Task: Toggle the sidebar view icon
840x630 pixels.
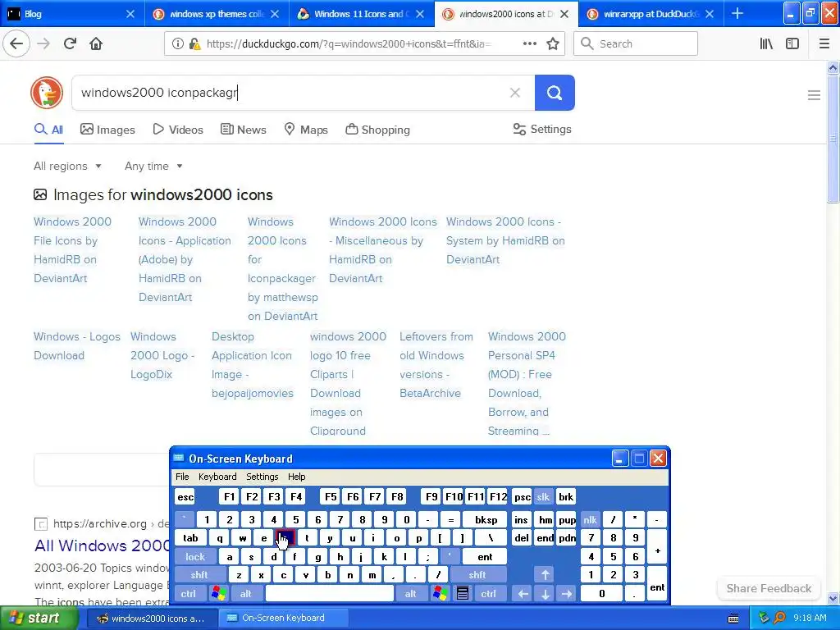Action: (792, 43)
